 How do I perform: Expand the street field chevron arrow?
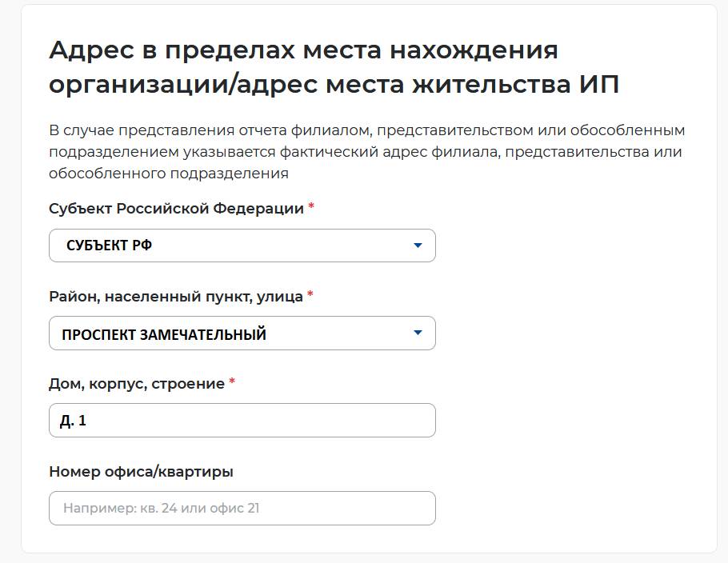(418, 333)
